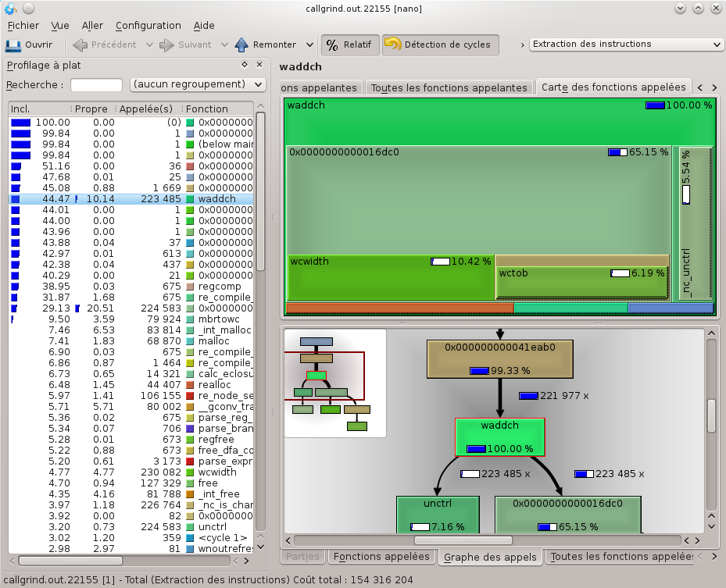This screenshot has height=588, width=726.
Task: Click in the Recherche search field
Action: point(96,84)
